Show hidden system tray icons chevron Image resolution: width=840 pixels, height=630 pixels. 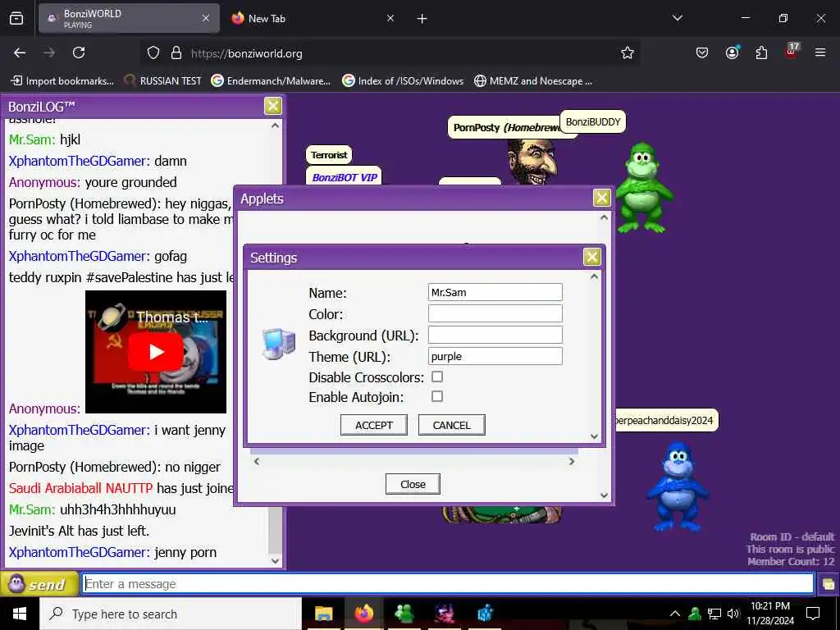click(675, 614)
